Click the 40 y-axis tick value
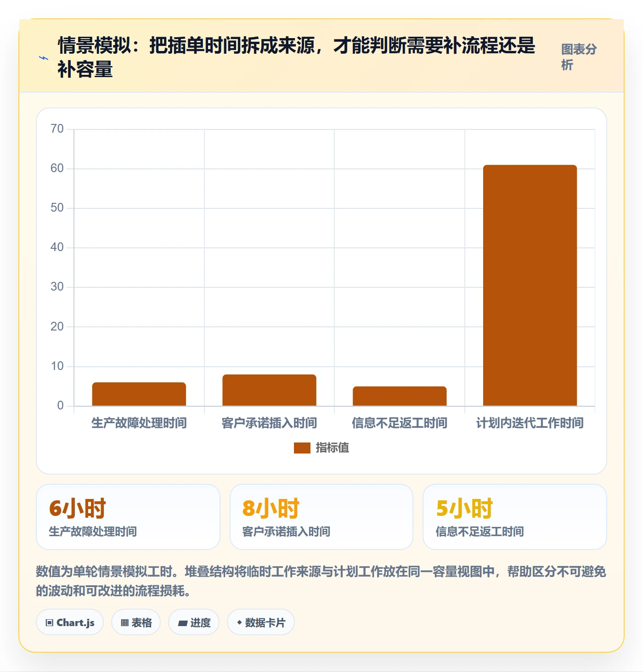 tap(57, 247)
